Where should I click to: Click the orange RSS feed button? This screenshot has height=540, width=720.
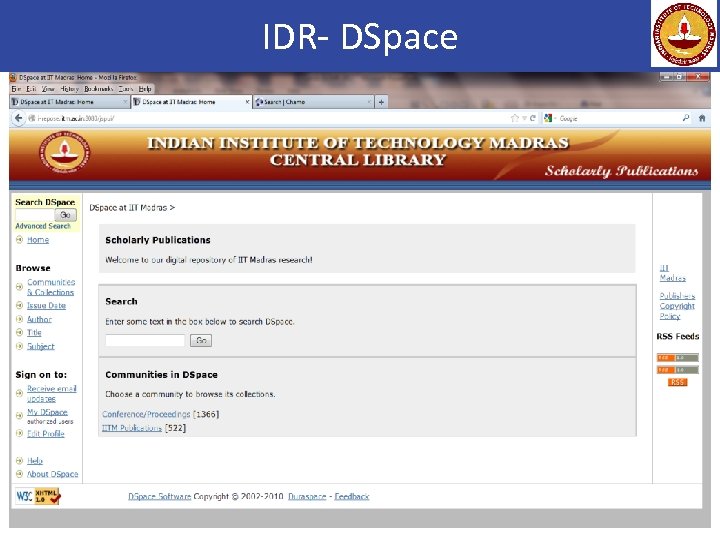(677, 382)
